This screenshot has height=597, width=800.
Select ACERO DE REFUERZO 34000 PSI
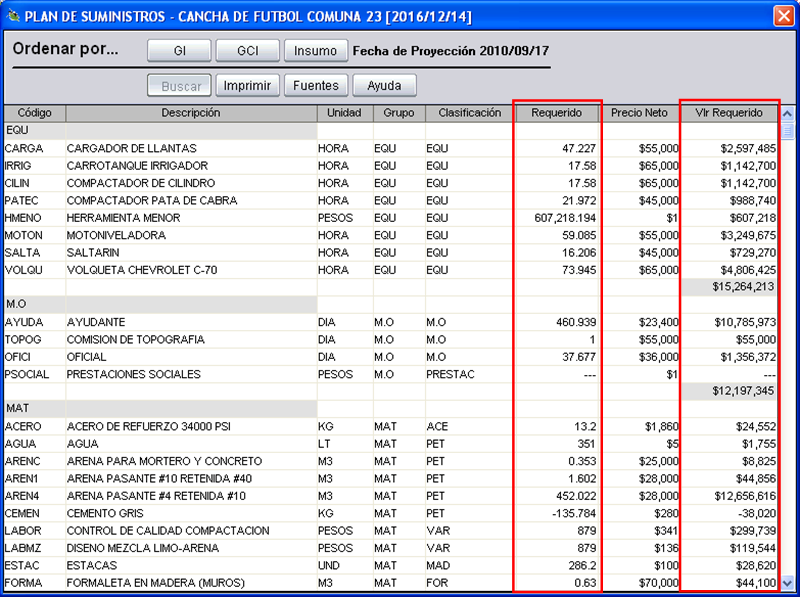(148, 427)
